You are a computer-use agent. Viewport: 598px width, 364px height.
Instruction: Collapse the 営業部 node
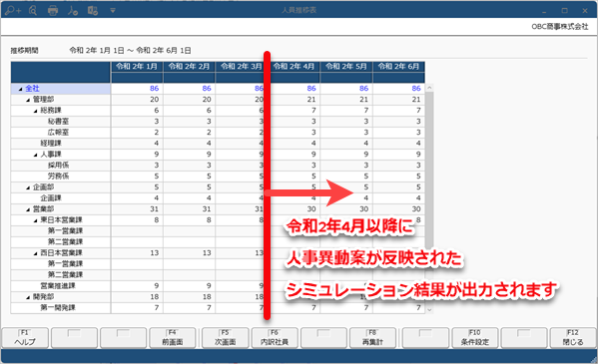28,209
